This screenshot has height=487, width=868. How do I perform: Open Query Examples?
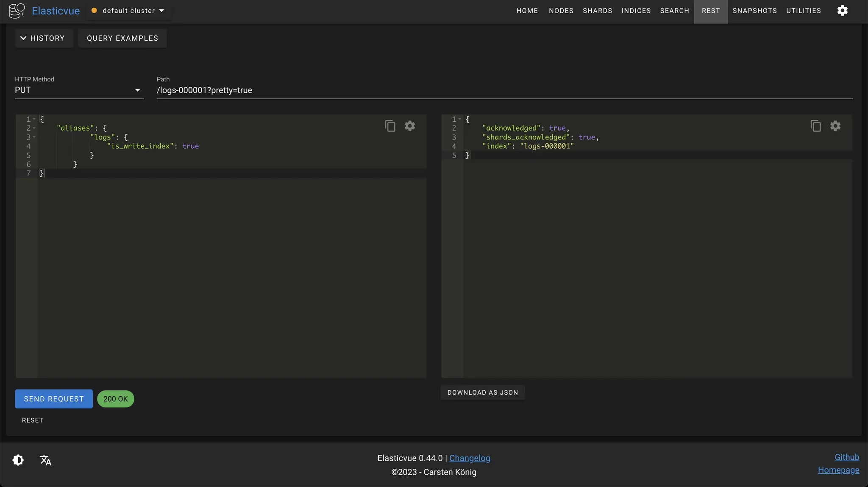[x=122, y=38]
